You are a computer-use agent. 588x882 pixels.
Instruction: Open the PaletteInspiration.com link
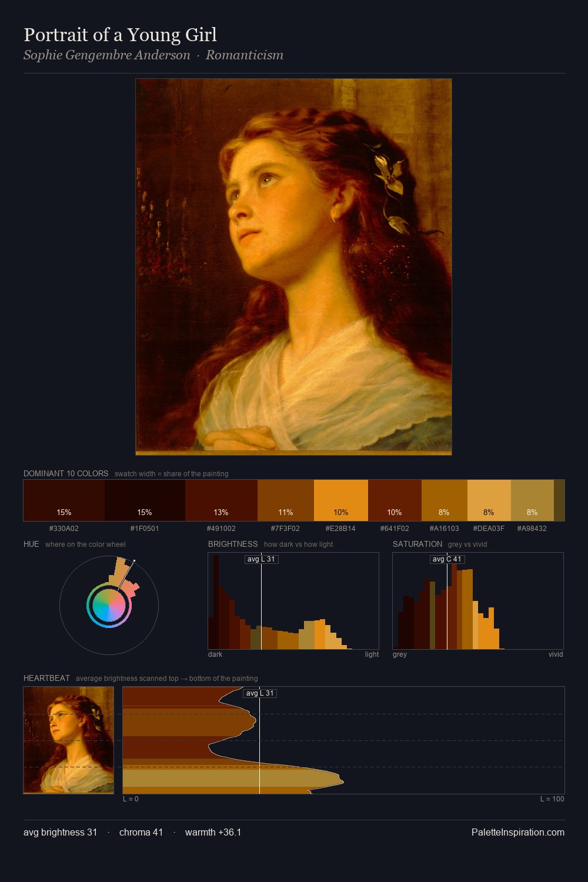(518, 832)
